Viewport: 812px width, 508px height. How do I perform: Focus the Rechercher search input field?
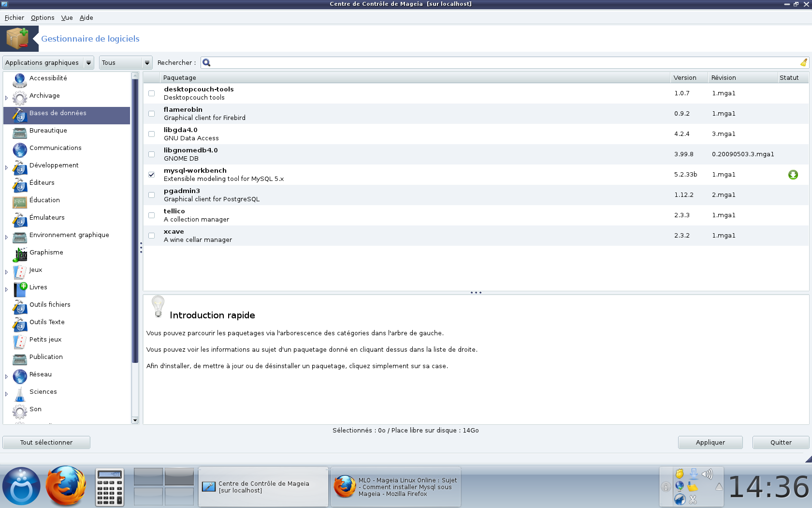click(505, 62)
